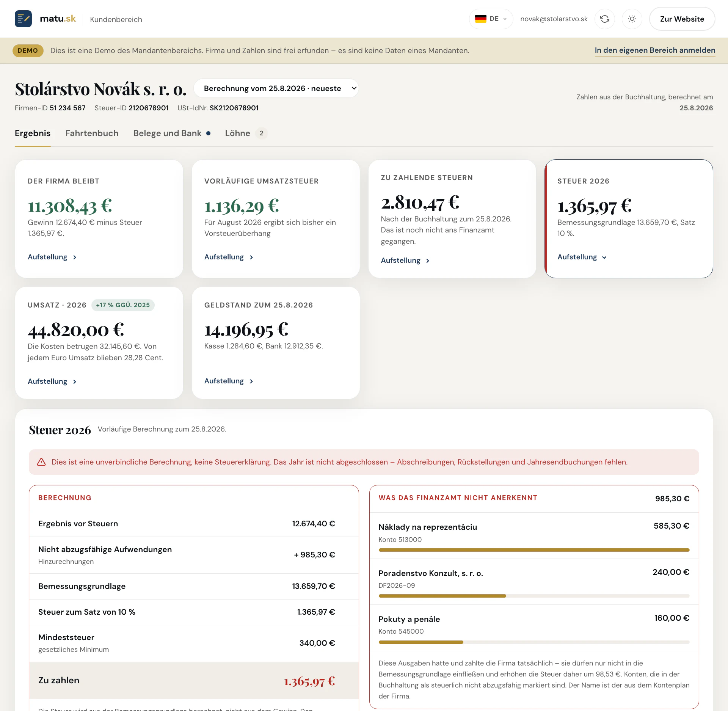Click the Nicht abzugsfähige Aufwendungen row
The image size is (728, 711).
tap(194, 555)
